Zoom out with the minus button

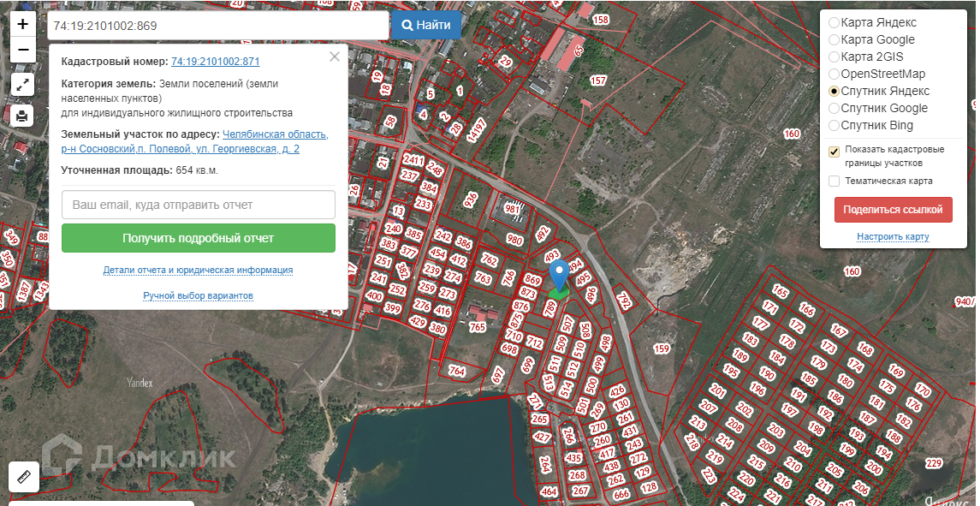[x=22, y=50]
